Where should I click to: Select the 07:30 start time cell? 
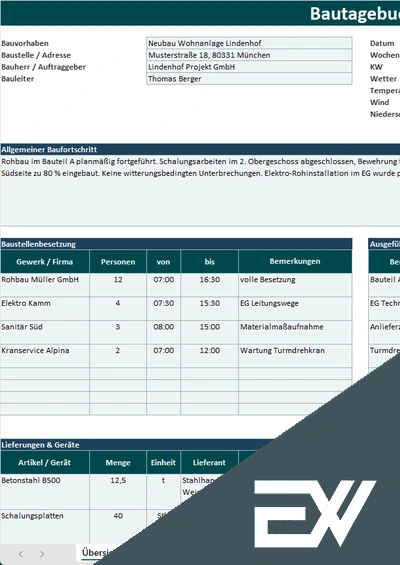(x=164, y=308)
